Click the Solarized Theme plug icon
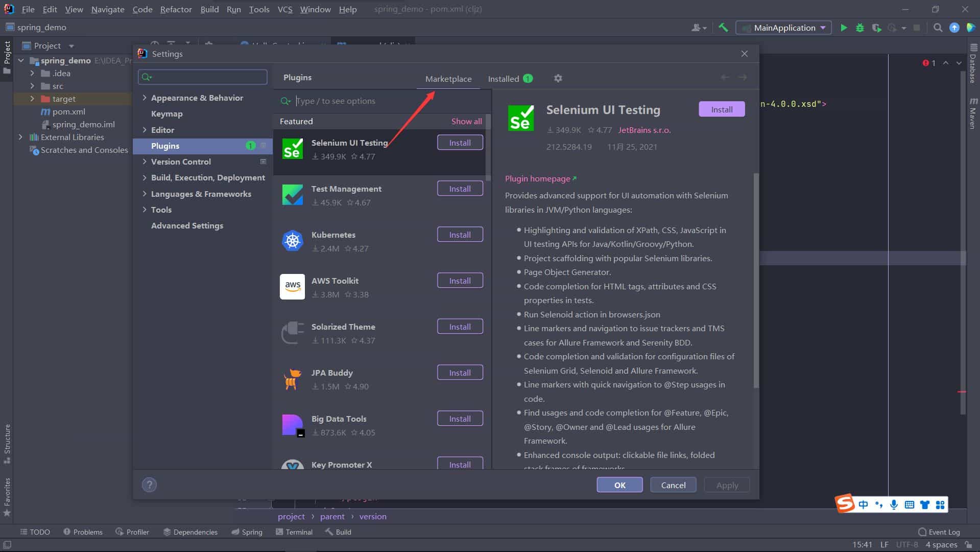Screen dimensions: 980x552 pyautogui.click(x=293, y=333)
